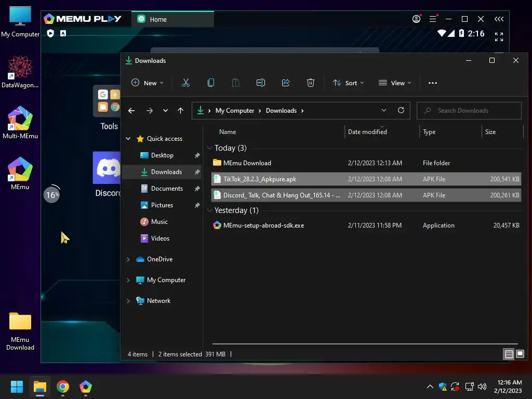This screenshot has height=399, width=532.
Task: Refresh the Downloads folder view
Action: (x=401, y=110)
